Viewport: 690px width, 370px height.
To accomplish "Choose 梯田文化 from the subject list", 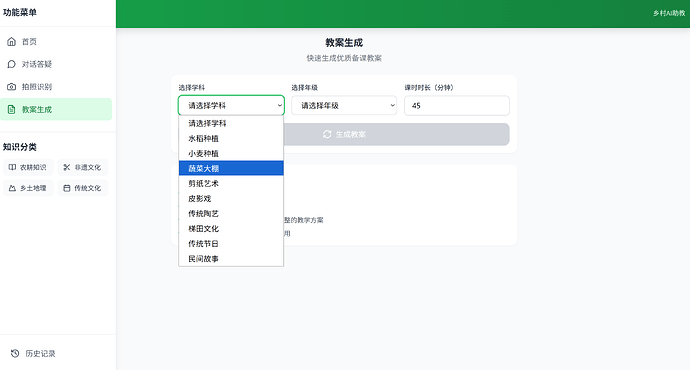I will pyautogui.click(x=231, y=228).
